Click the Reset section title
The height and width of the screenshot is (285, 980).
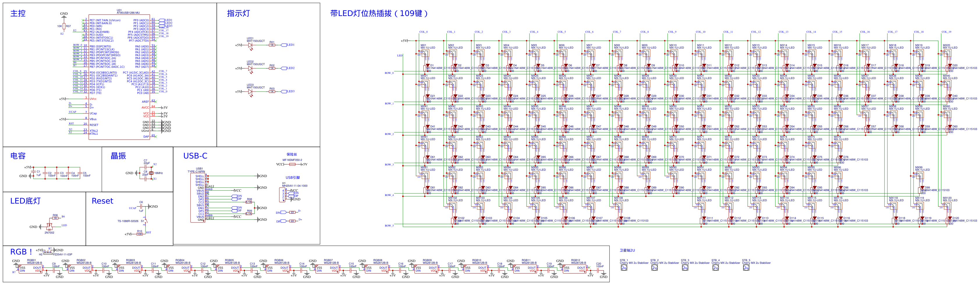[102, 201]
